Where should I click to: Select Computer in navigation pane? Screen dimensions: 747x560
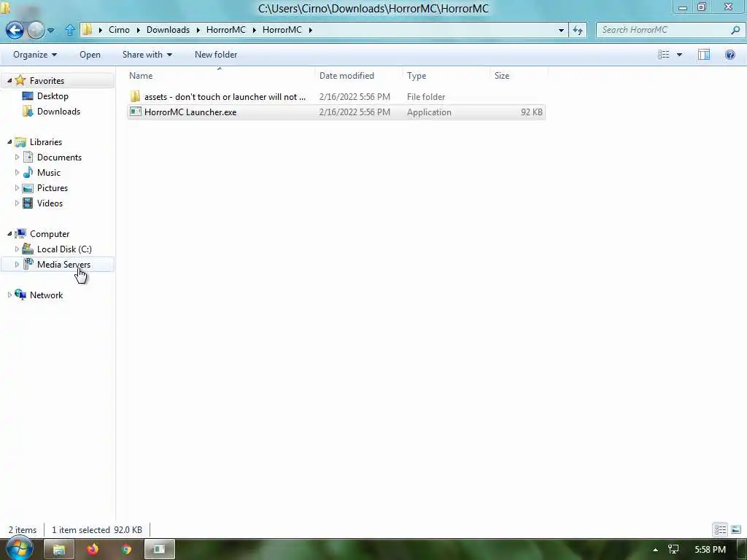point(50,234)
